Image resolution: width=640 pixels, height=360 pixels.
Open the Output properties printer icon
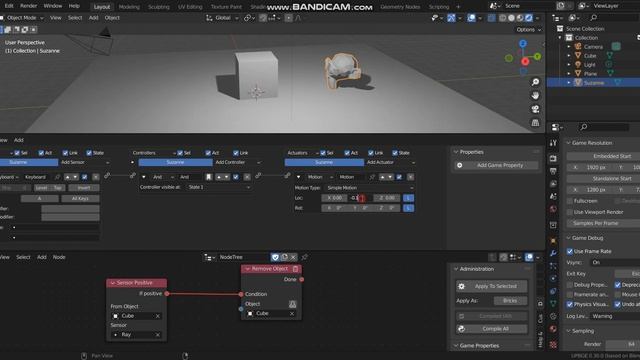tap(553, 171)
